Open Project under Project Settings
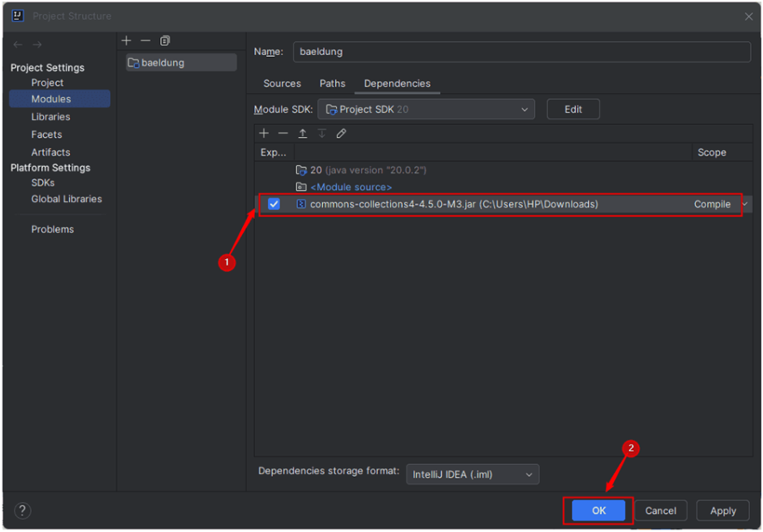763x532 pixels. pyautogui.click(x=47, y=83)
